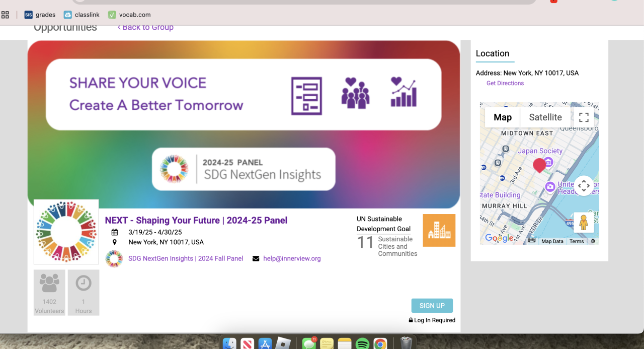Screen dimensions: 644x349
Task: Open Google Chrome from the dock
Action: (x=380, y=344)
